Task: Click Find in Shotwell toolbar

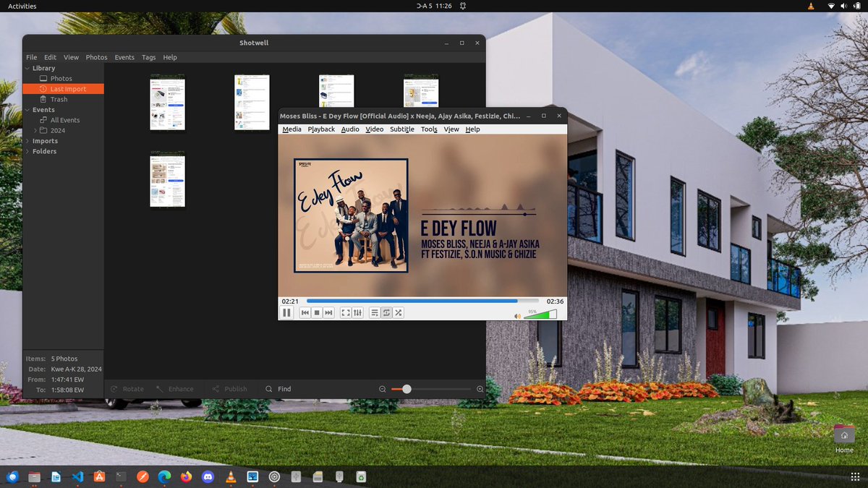Action: click(278, 389)
